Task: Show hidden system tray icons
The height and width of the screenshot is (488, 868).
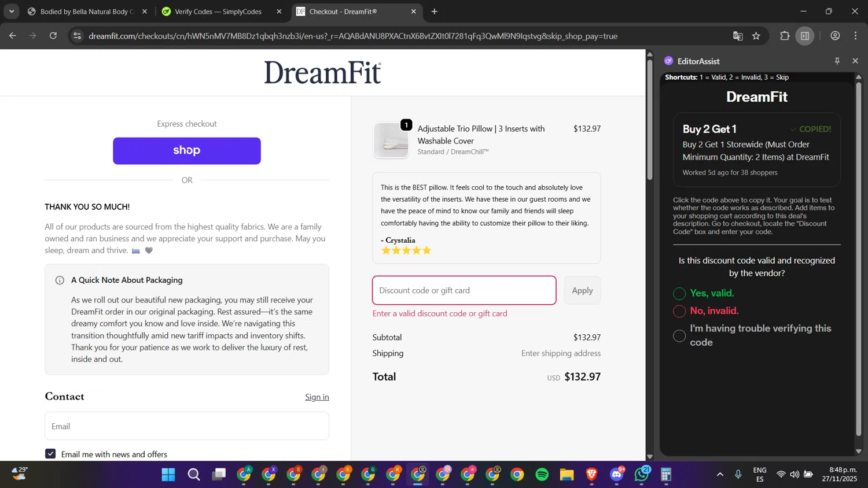Action: (720, 475)
